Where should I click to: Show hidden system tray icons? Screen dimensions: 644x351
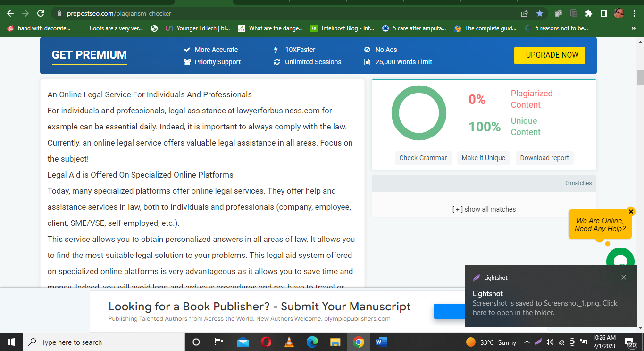pyautogui.click(x=527, y=342)
